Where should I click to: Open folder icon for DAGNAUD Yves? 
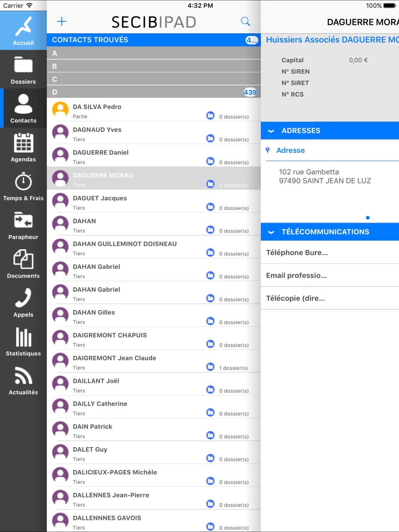coord(211,138)
